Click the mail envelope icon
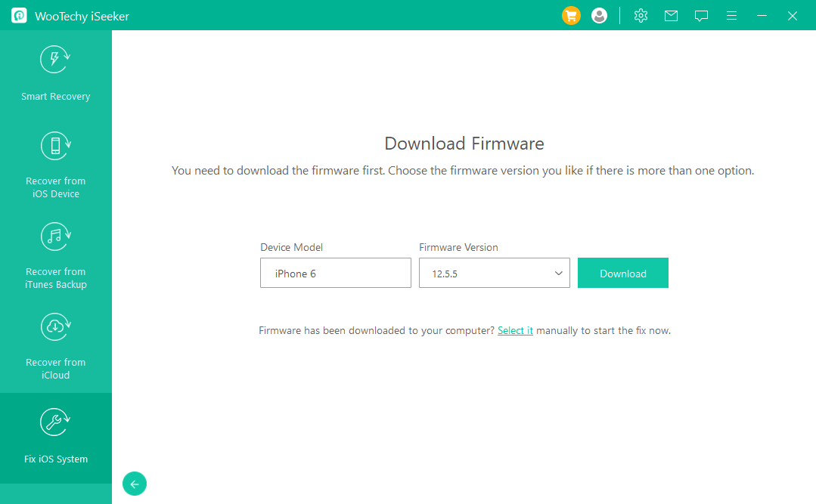Viewport: 816px width, 504px height. (671, 15)
